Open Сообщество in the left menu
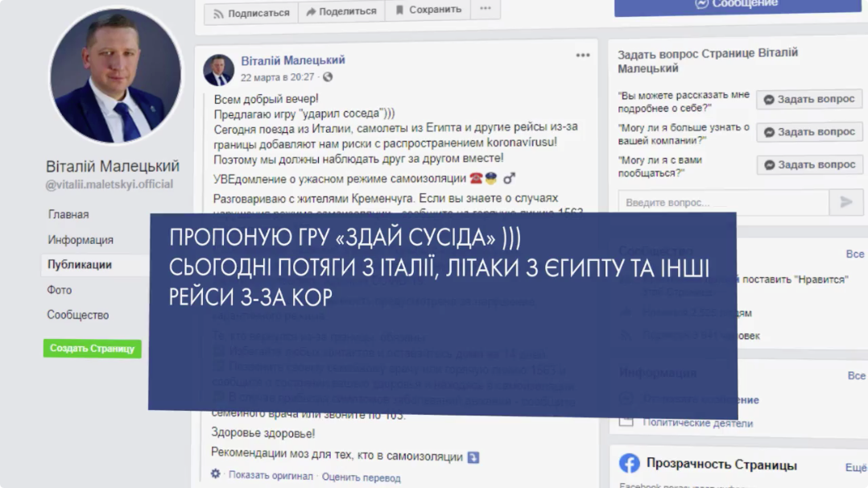The width and height of the screenshot is (868, 488). coord(78,315)
